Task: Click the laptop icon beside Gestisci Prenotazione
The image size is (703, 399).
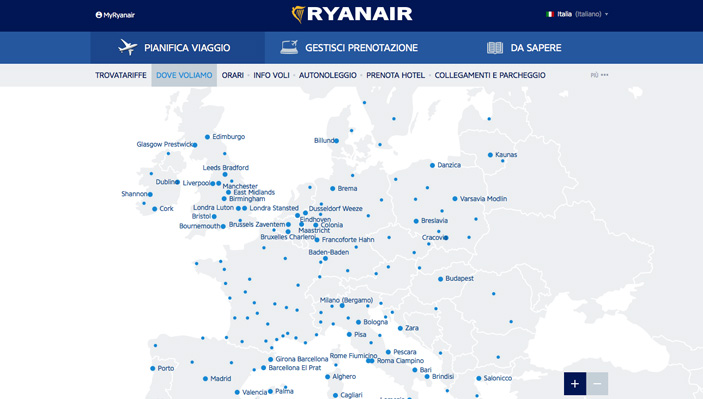Action: click(x=289, y=47)
